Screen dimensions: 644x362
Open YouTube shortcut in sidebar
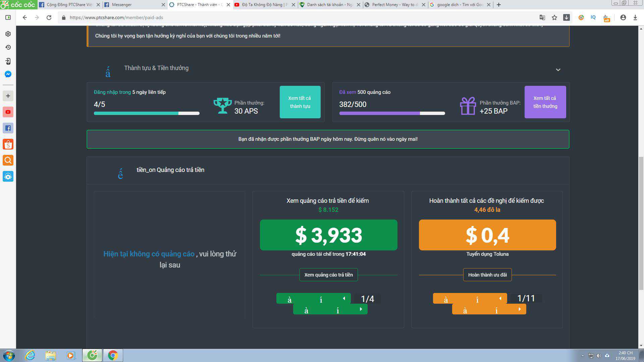click(x=8, y=112)
